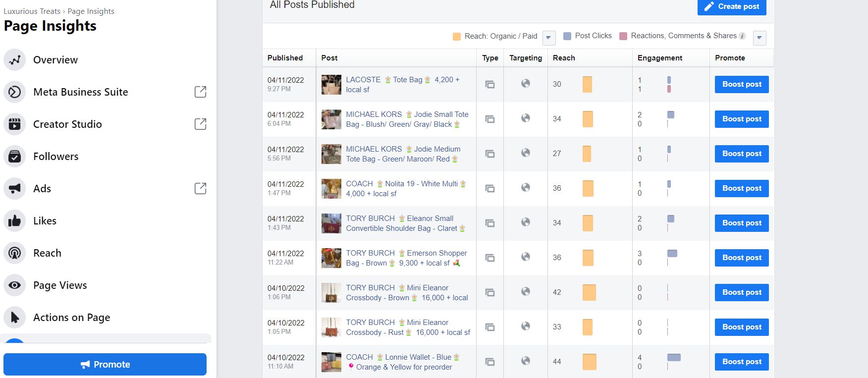Boost the Eleanor Small Convertible Shoulder Bag post

[x=742, y=223]
